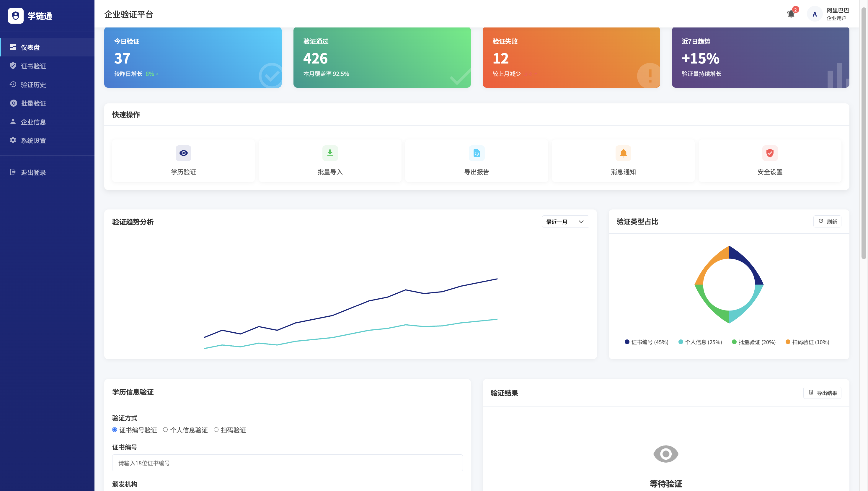Click the 批量验证 circle icon

13,103
